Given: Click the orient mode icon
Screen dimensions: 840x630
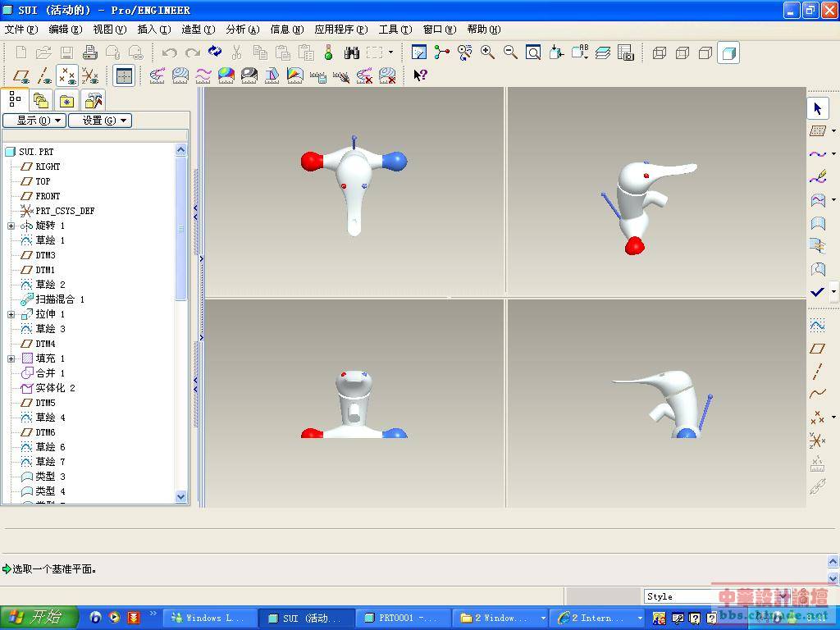Looking at the screenshot, I should pyautogui.click(x=465, y=52).
